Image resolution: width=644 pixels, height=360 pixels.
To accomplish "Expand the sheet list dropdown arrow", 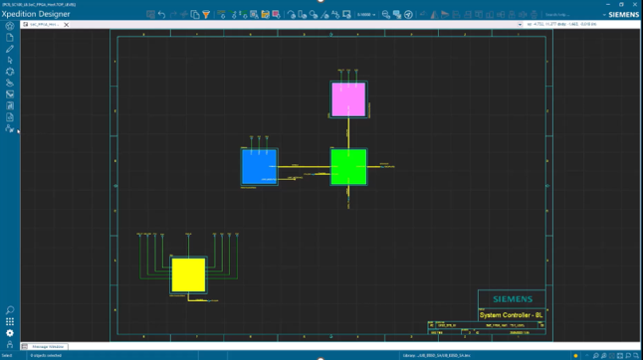I will [x=520, y=25].
